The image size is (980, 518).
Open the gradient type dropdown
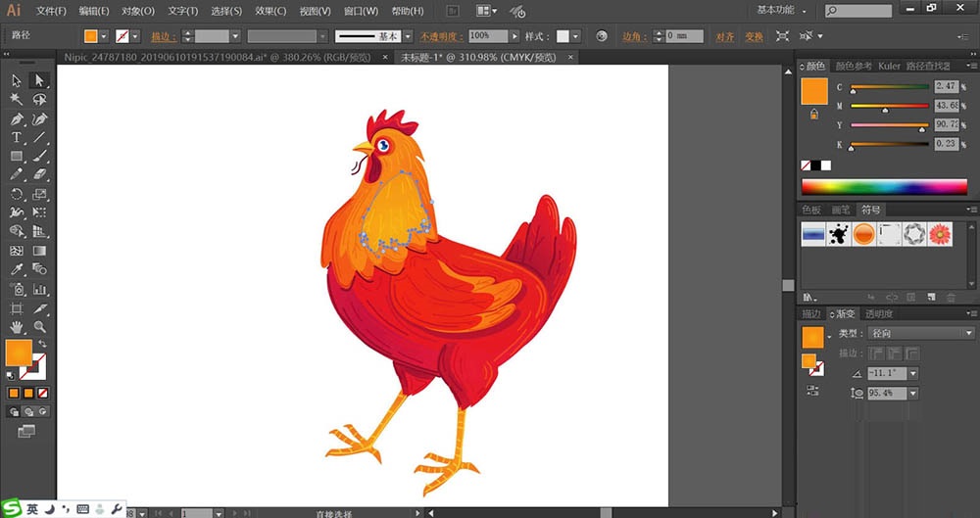pyautogui.click(x=968, y=334)
